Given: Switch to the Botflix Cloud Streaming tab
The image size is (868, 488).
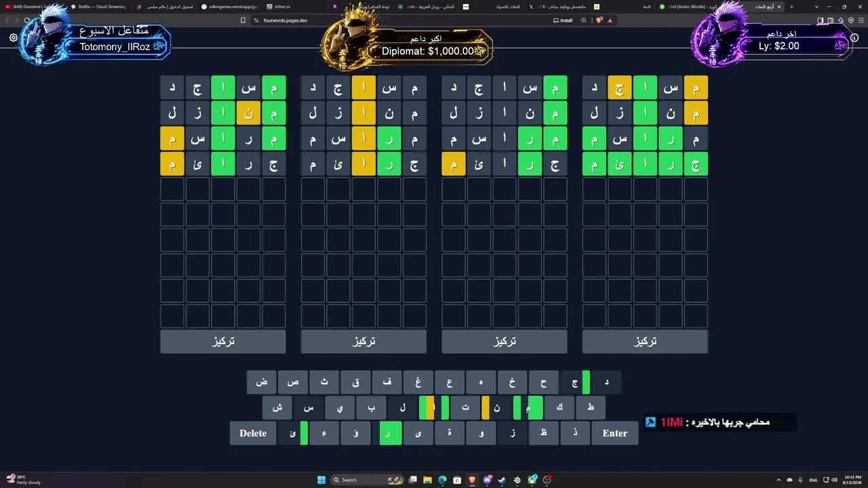Looking at the screenshot, I should [99, 6].
